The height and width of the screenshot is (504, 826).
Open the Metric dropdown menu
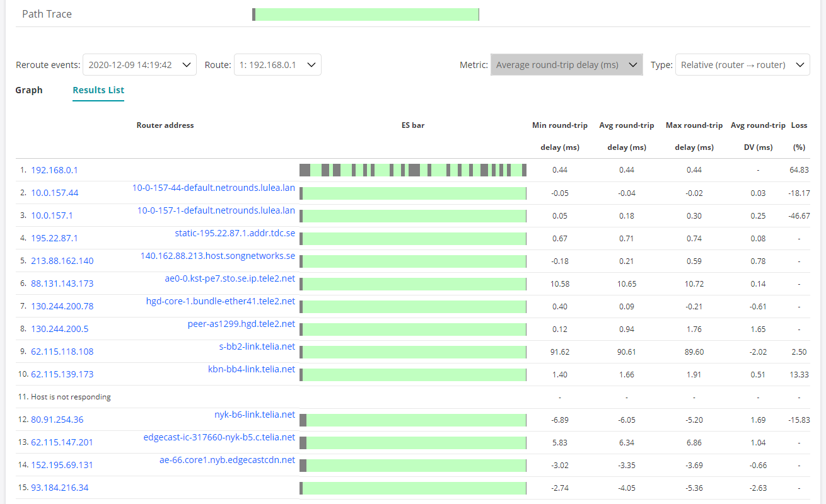(566, 65)
